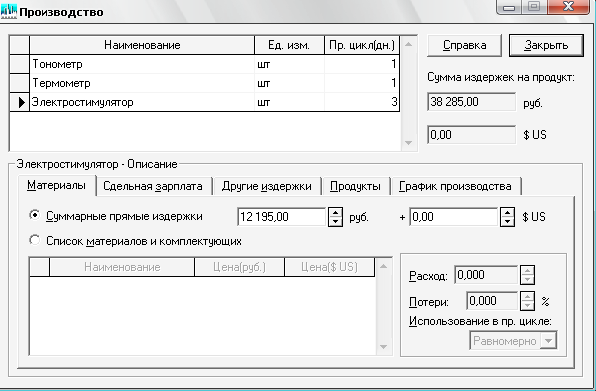596x391 pixels.
Task: Open the Продукты tab
Action: click(355, 187)
